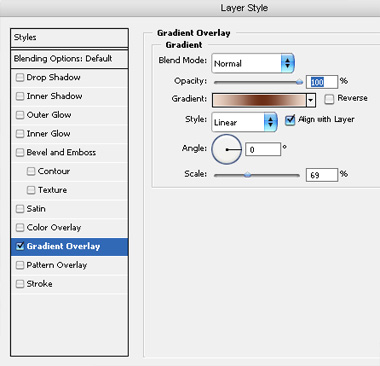Viewport: 380px width, 366px height.
Task: Select the Stroke label
Action: tap(39, 284)
